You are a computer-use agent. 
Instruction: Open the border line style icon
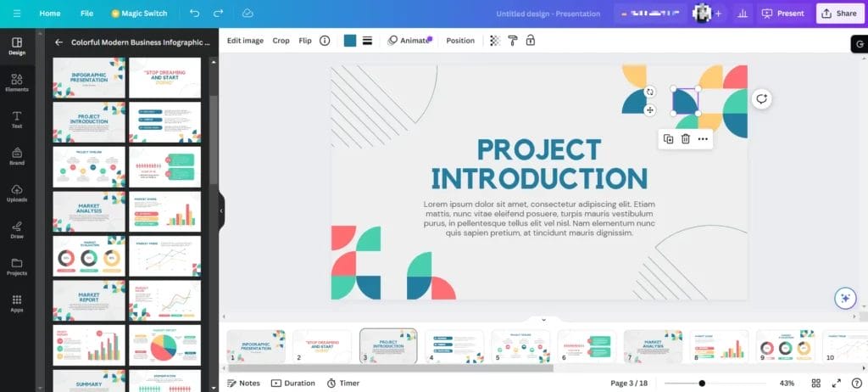[367, 41]
